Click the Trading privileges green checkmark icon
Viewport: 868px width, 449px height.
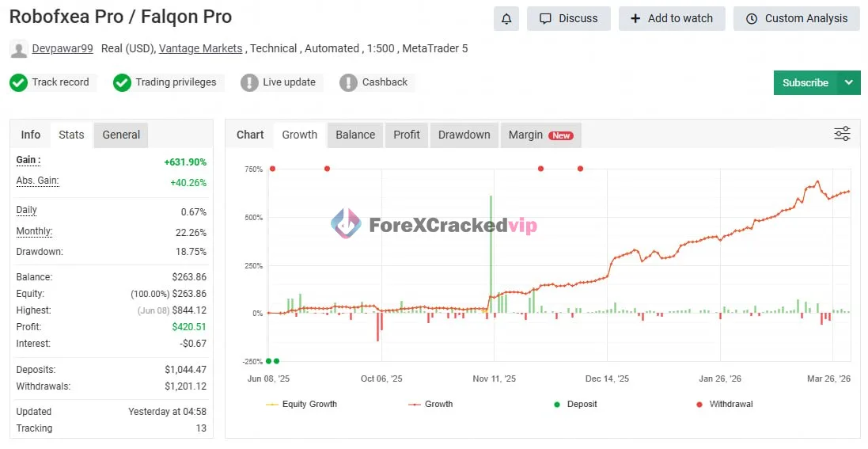[x=122, y=82]
